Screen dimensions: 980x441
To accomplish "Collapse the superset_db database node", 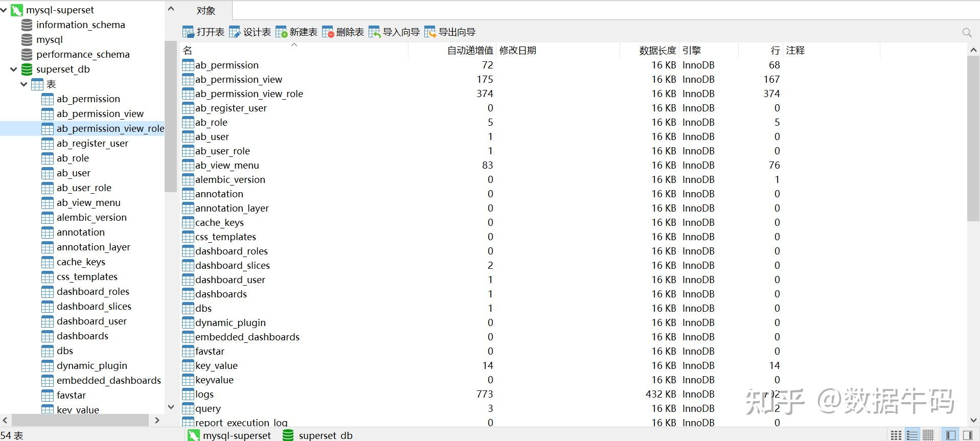I will (14, 69).
